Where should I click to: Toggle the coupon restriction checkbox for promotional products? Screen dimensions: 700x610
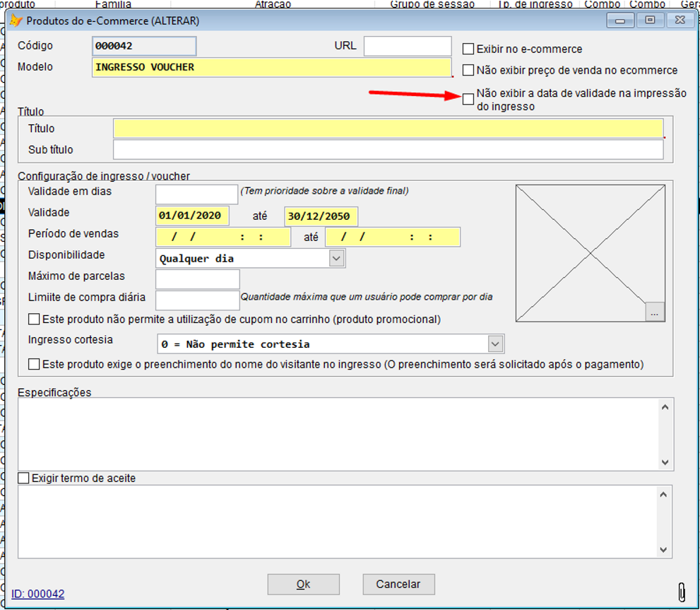tap(32, 319)
